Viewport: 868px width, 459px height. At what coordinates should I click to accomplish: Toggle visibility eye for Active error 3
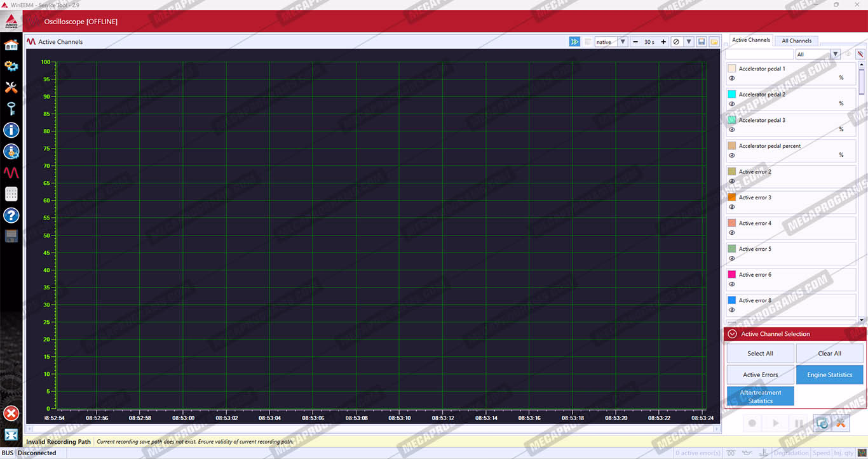point(732,207)
